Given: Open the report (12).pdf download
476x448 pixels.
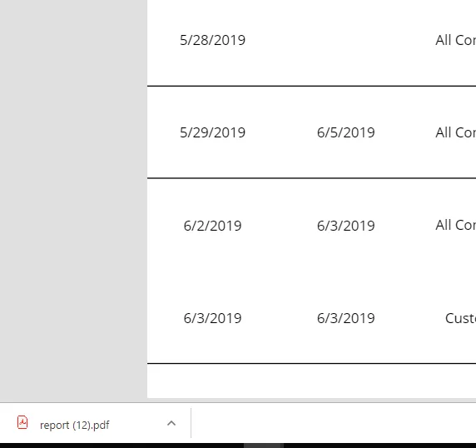Looking at the screenshot, I should pyautogui.click(x=74, y=425).
